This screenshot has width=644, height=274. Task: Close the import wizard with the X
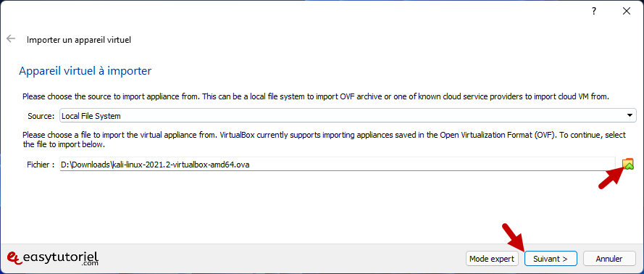pos(627,12)
